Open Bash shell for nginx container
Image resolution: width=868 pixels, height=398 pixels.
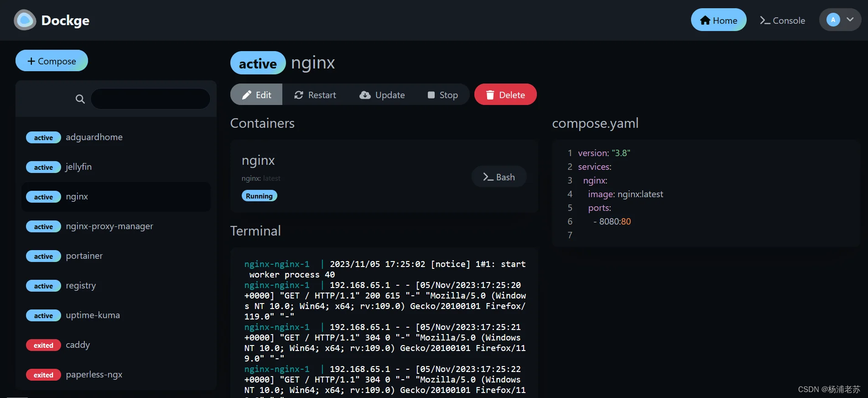(x=499, y=177)
